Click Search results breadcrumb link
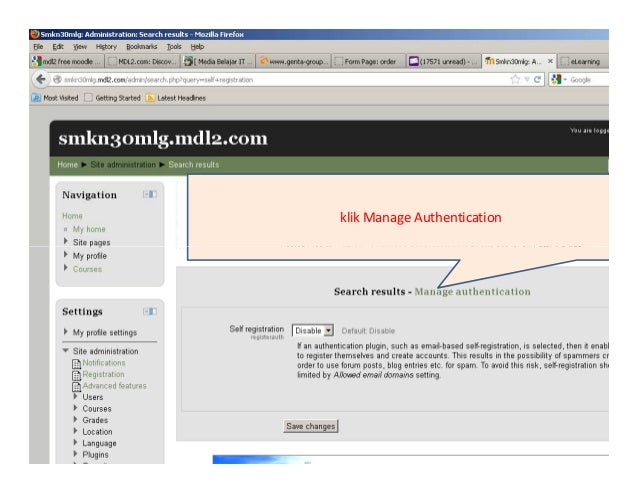Viewport: 638px width, 493px height. [x=194, y=164]
